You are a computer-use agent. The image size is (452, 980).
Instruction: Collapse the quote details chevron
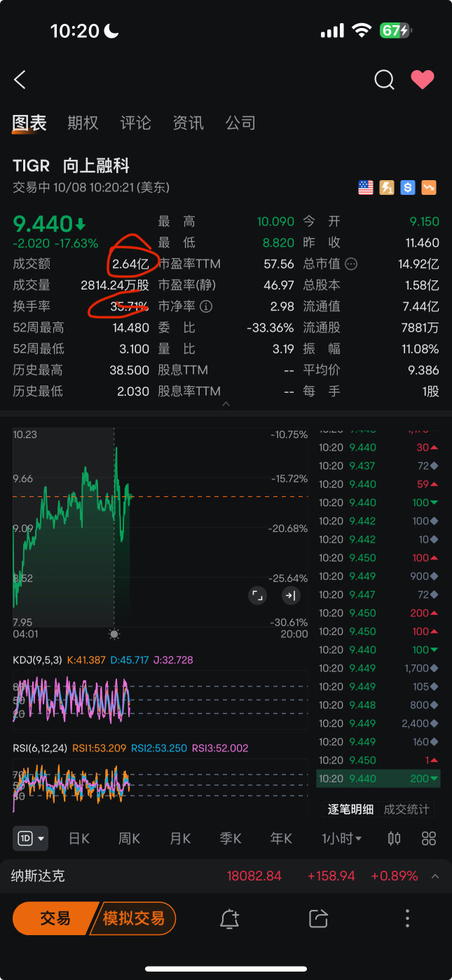tap(226, 404)
